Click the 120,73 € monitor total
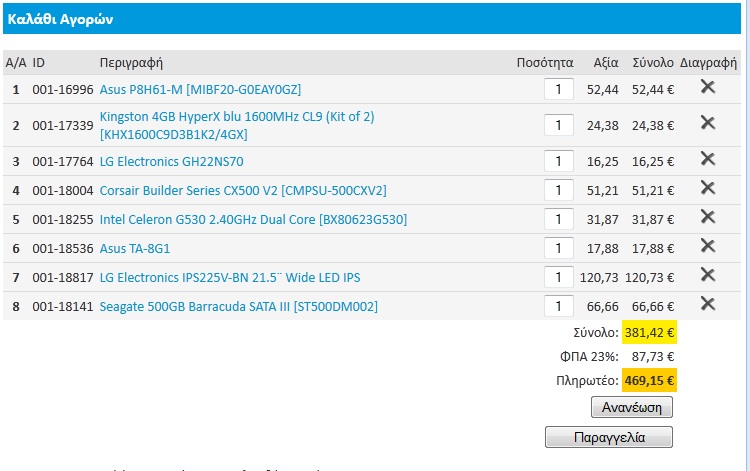Viewport: 750px width, 471px height. click(x=650, y=277)
